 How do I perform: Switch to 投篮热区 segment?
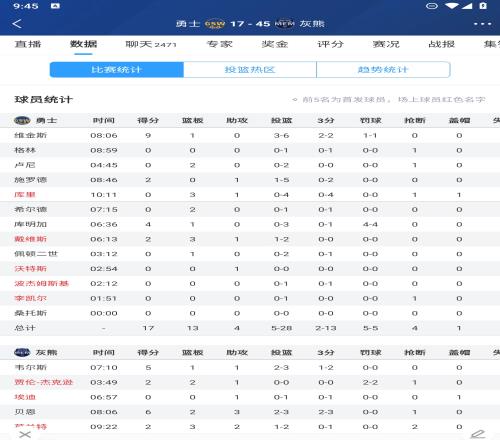pyautogui.click(x=250, y=70)
